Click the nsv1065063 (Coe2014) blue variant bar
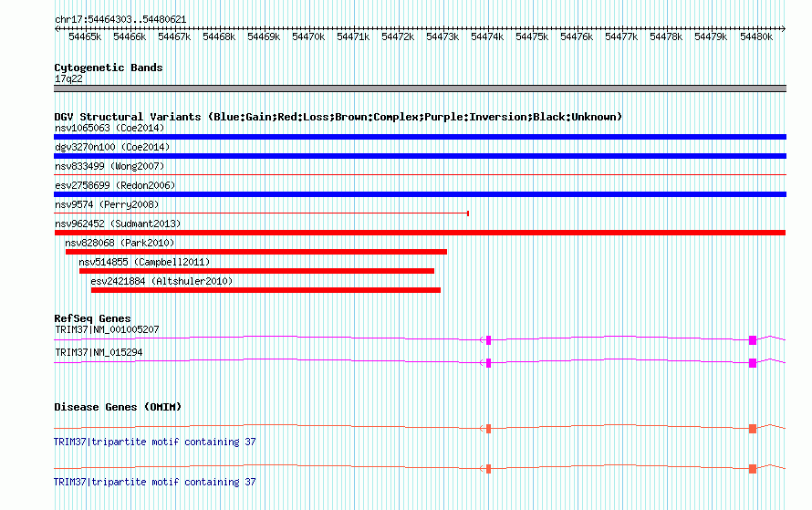This screenshot has height=510, width=812. (420, 137)
